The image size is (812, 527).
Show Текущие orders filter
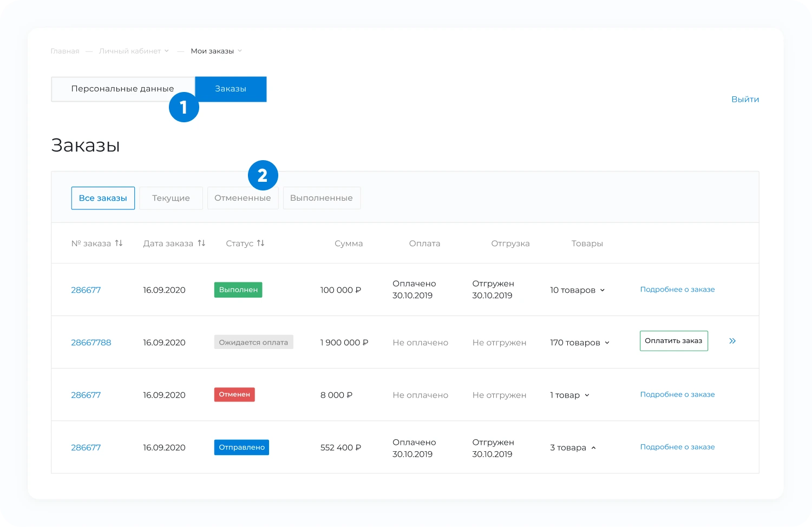click(x=171, y=198)
